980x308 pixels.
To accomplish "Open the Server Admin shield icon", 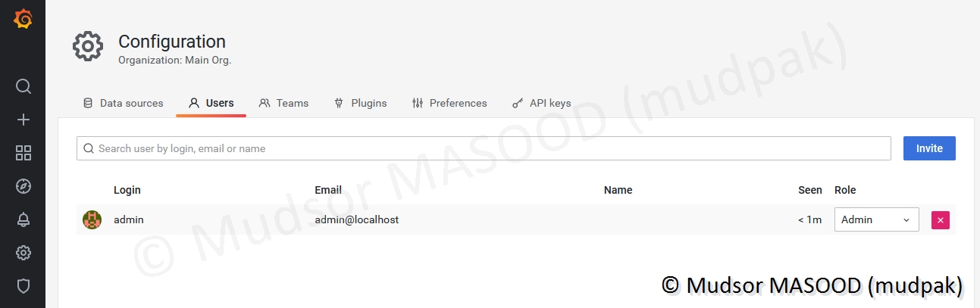I will 23,285.
